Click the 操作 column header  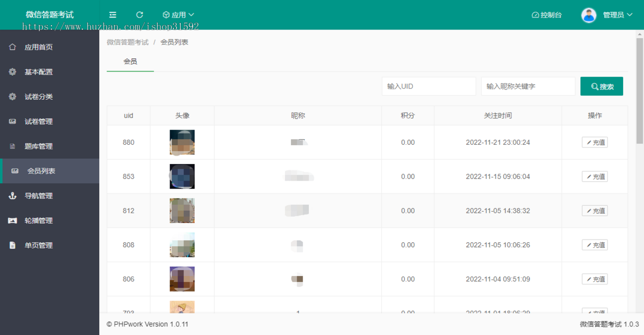click(595, 115)
